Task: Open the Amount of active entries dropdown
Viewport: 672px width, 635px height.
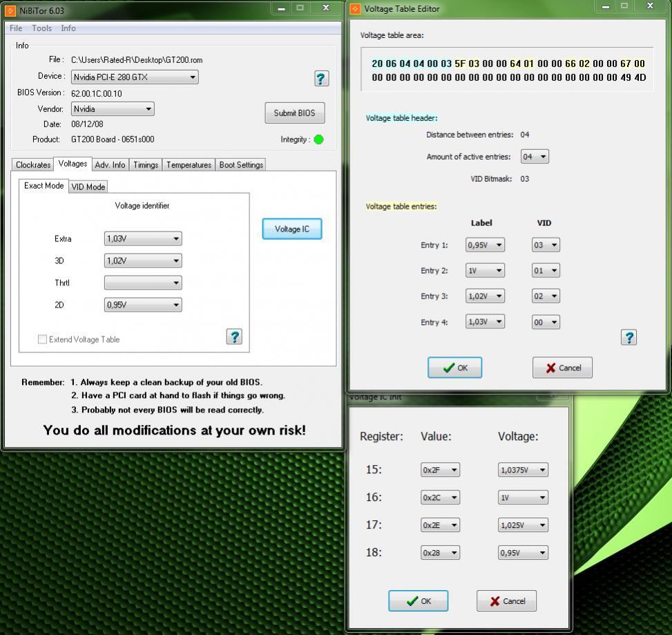Action: 535,156
